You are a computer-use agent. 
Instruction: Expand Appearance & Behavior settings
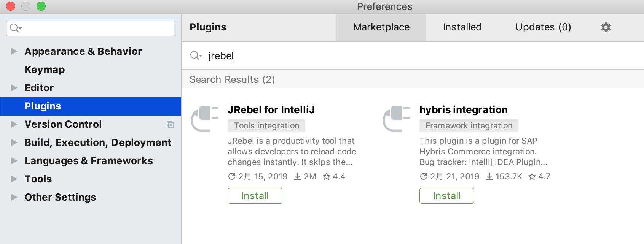click(x=14, y=51)
